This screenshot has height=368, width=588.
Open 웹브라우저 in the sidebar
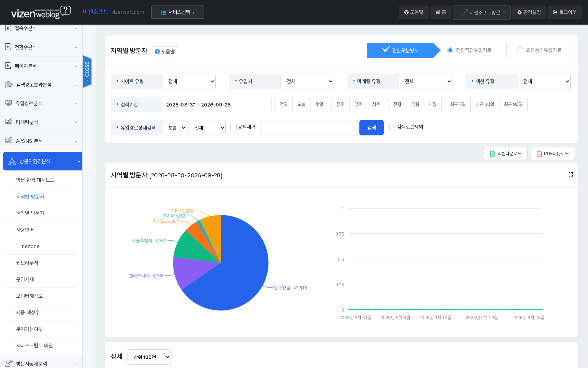27,263
